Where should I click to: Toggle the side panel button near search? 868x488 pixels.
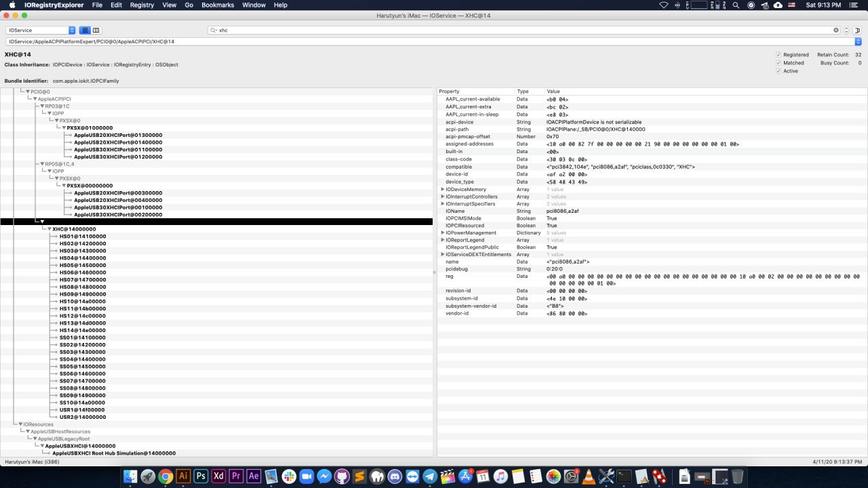pos(858,30)
